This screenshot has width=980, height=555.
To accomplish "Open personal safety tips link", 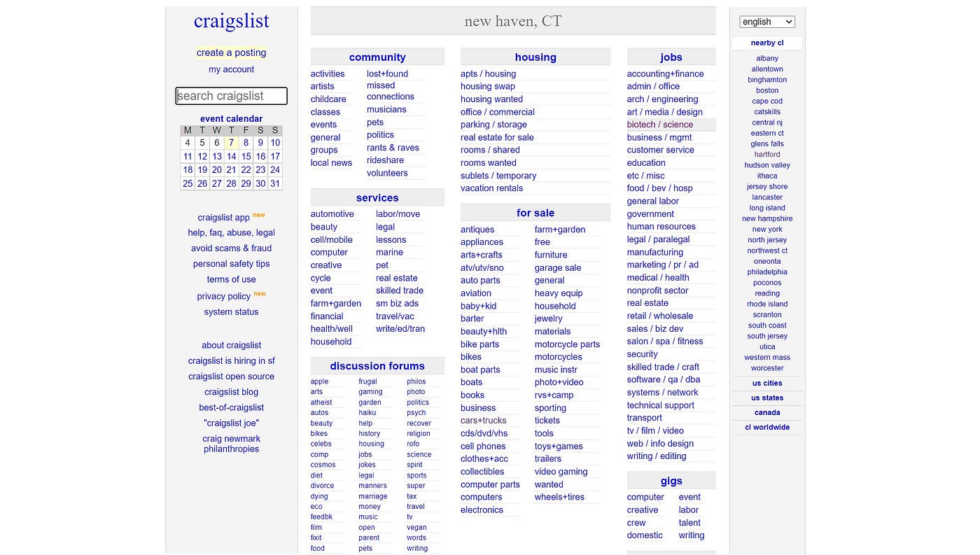I will [231, 264].
